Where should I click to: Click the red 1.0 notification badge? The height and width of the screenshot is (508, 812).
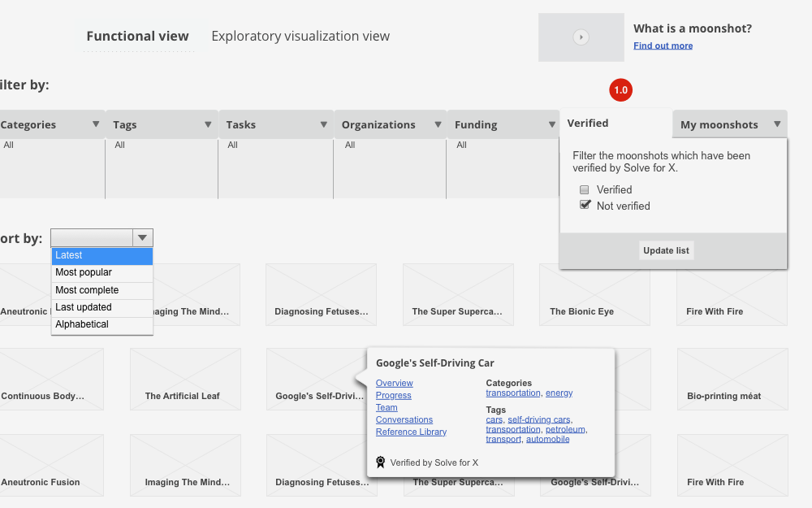pyautogui.click(x=620, y=90)
